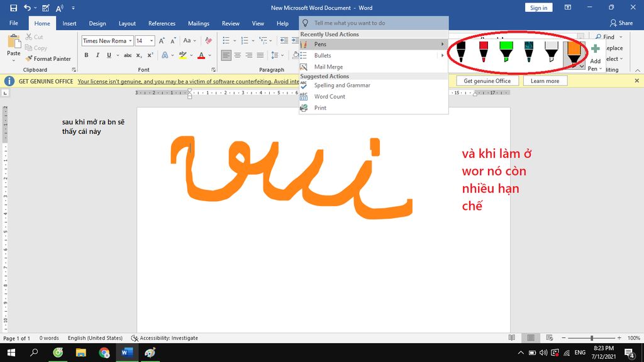The width and height of the screenshot is (644, 362).
Task: Apply strikethrough formatting
Action: 128,55
